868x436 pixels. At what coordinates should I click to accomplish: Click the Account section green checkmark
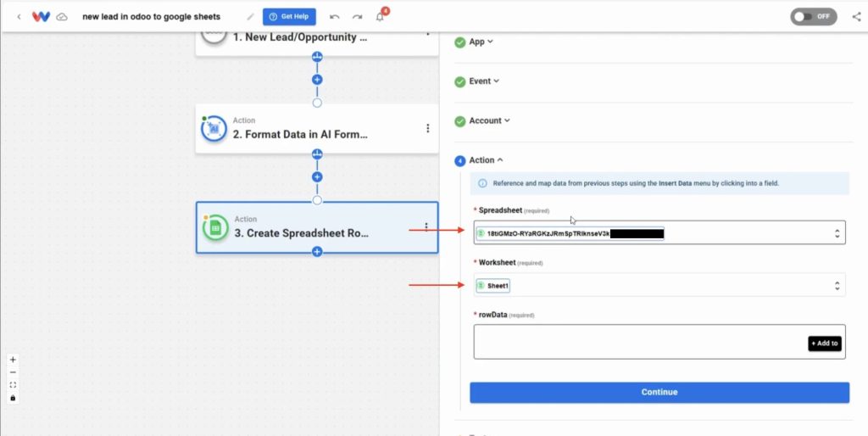tap(460, 120)
